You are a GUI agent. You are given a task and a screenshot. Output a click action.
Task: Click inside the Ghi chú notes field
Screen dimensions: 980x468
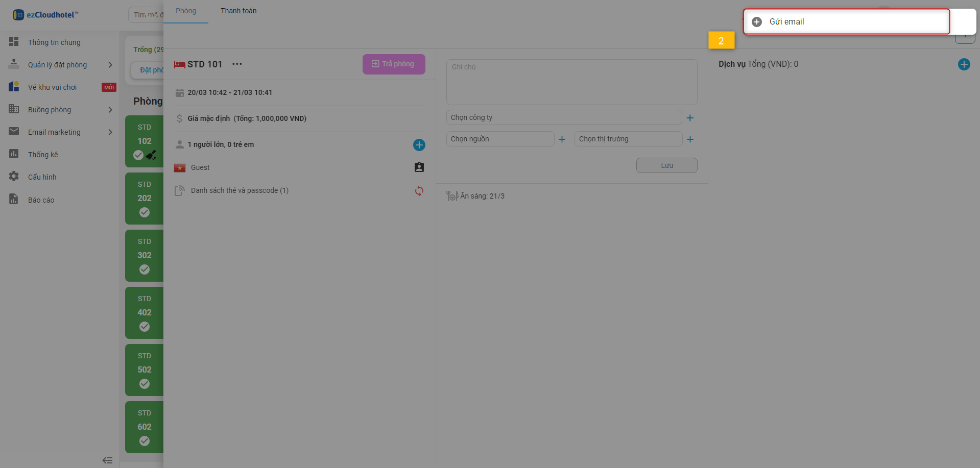[x=571, y=82]
